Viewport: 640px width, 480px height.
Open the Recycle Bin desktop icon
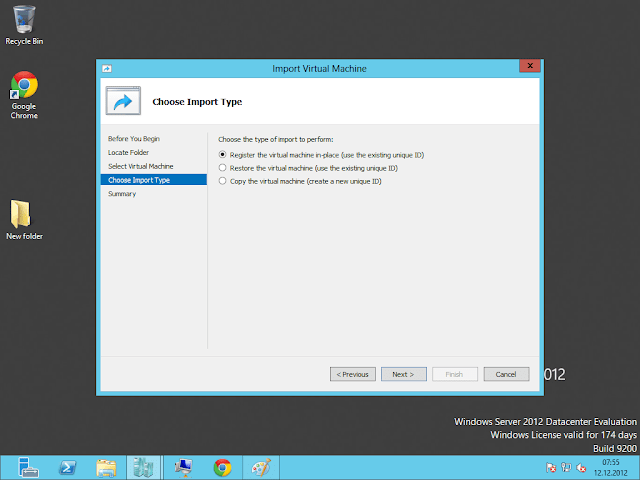pyautogui.click(x=24, y=21)
